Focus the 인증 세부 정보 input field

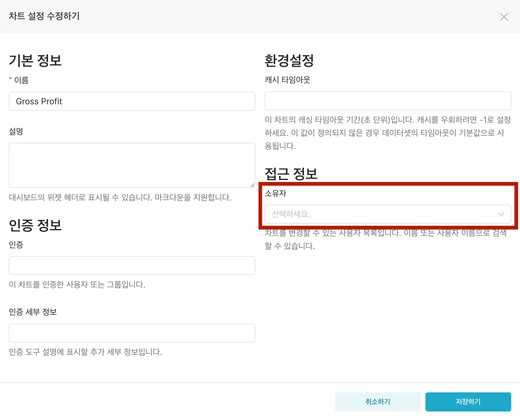click(x=132, y=333)
